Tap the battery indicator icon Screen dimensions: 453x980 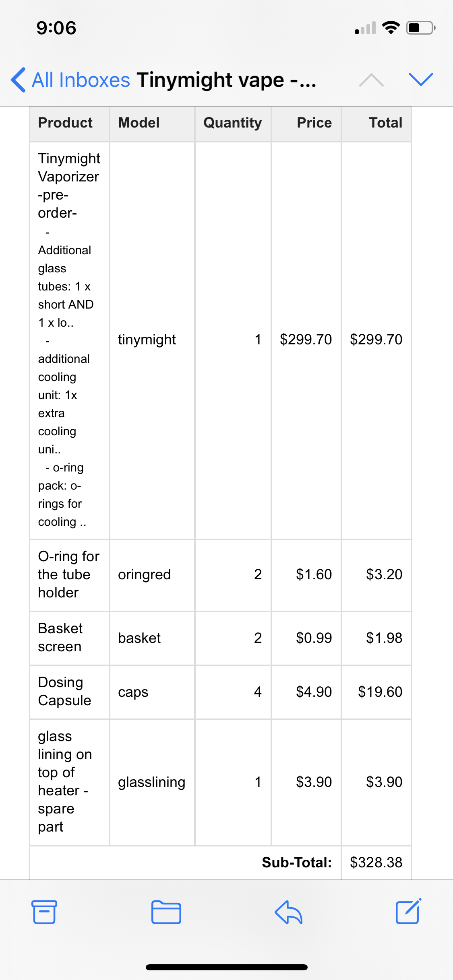point(420,28)
